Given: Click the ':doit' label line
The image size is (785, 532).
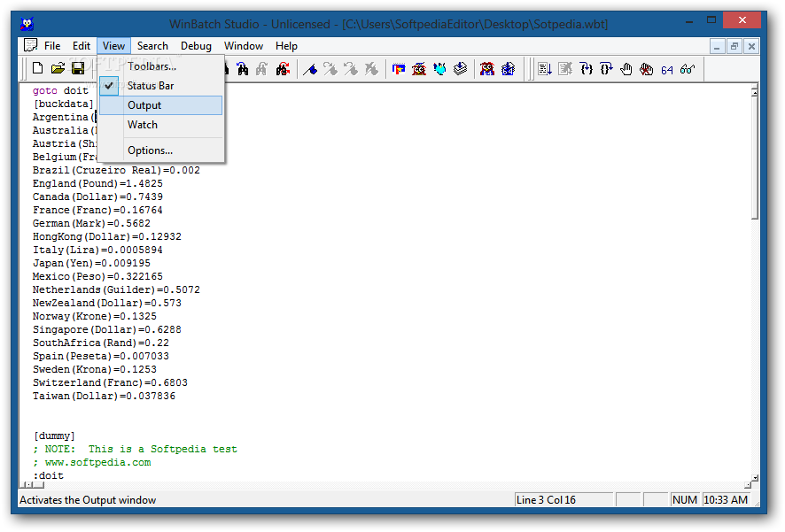Looking at the screenshot, I should point(48,475).
